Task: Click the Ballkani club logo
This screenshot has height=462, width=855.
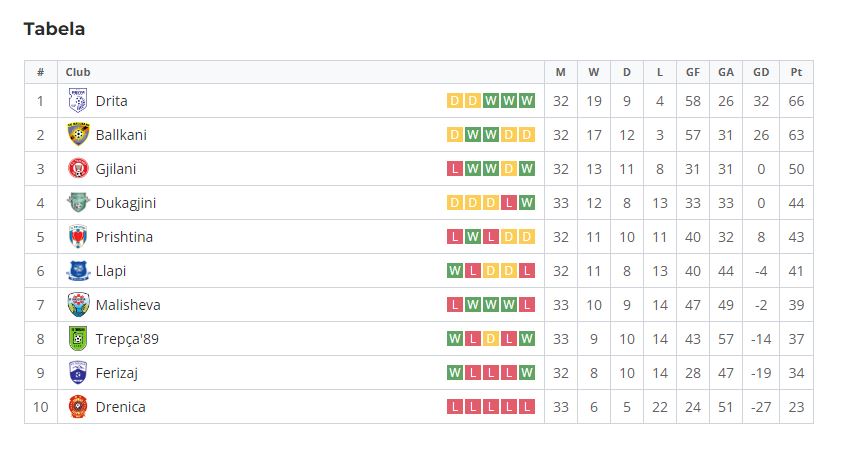Action: [x=78, y=135]
